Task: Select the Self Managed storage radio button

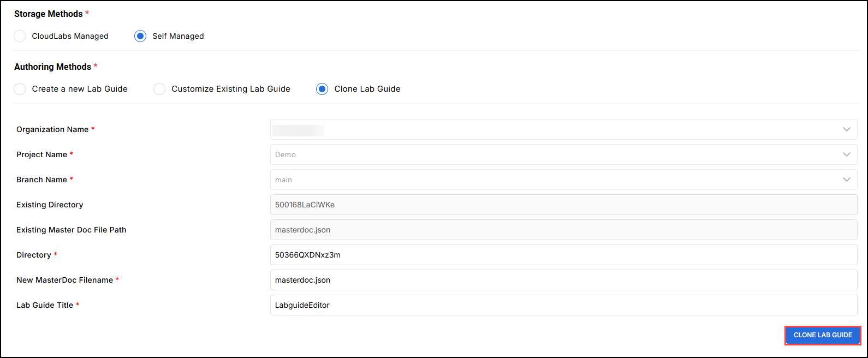Action: point(140,36)
